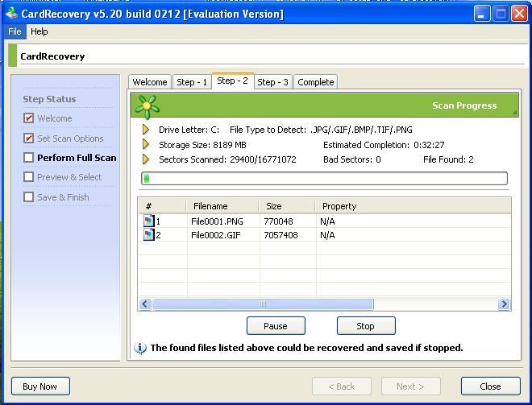Image resolution: width=532 pixels, height=405 pixels.
Task: Click the arrow icon beside Sectors Scanned
Action: (x=146, y=159)
